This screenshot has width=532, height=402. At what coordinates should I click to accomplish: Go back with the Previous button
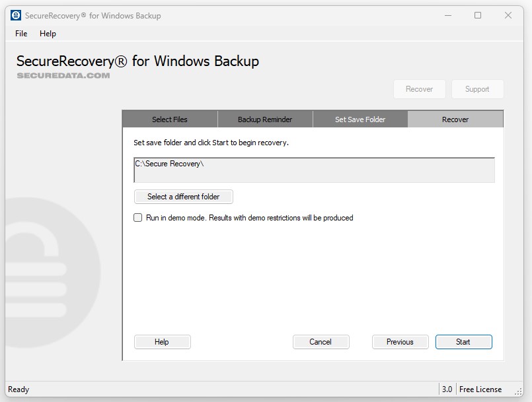(x=400, y=342)
